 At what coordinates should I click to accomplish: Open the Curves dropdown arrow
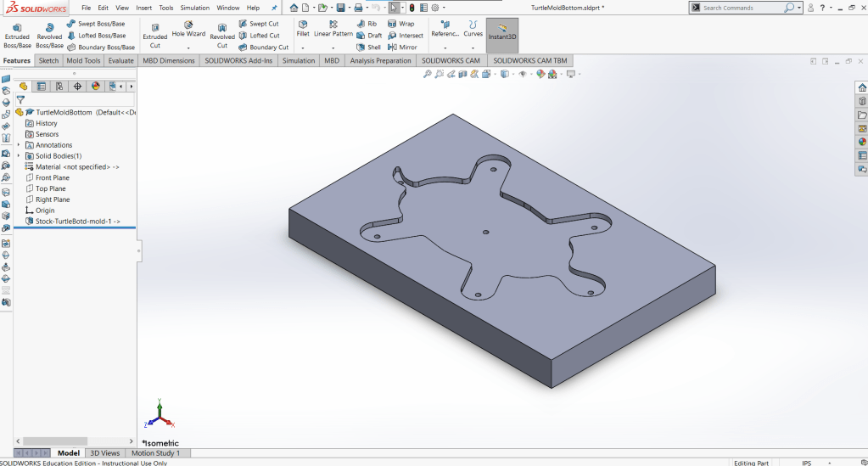[473, 48]
